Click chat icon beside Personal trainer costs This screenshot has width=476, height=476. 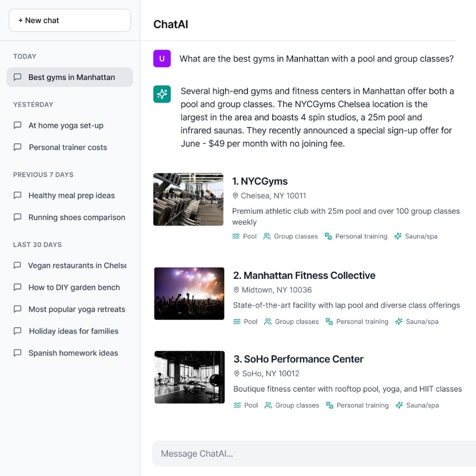coord(18,147)
